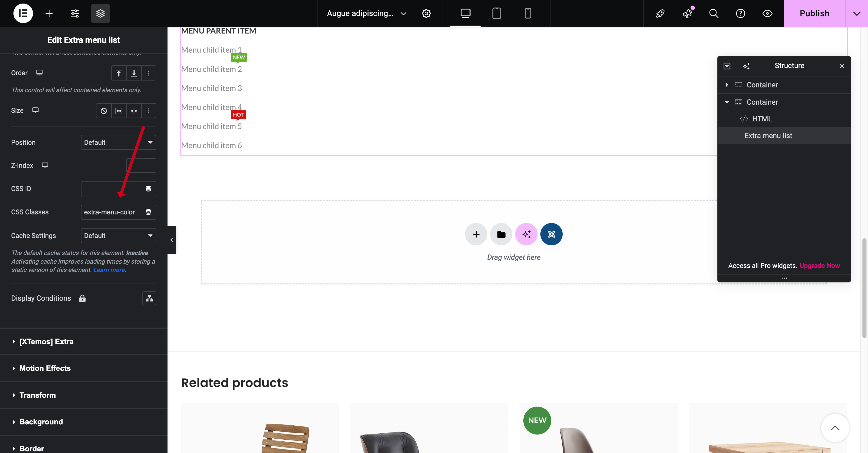
Task: Set Size to shrink
Action: click(x=134, y=111)
